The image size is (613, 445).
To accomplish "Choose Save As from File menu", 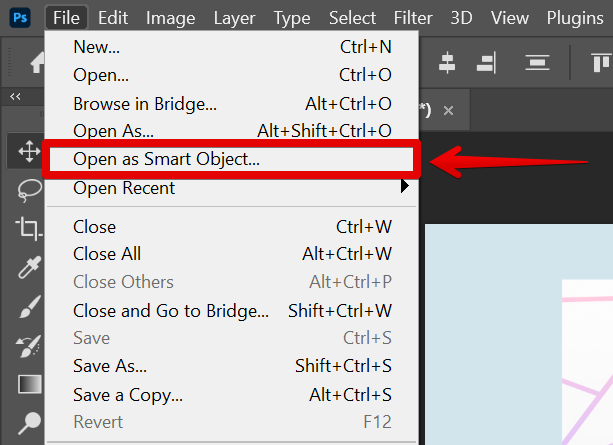I will click(x=110, y=366).
